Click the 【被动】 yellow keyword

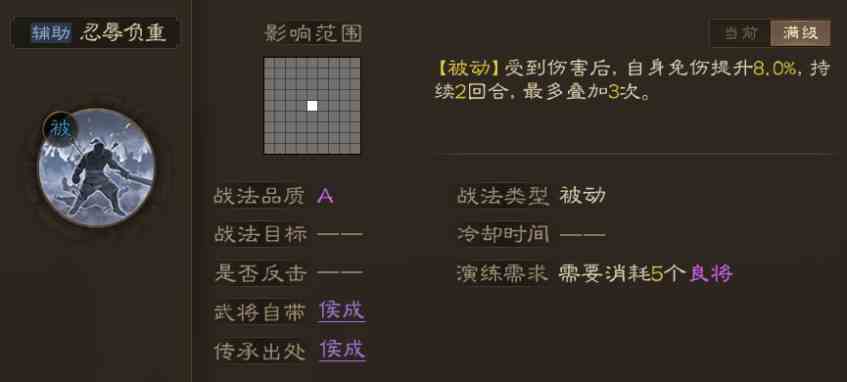tap(468, 69)
